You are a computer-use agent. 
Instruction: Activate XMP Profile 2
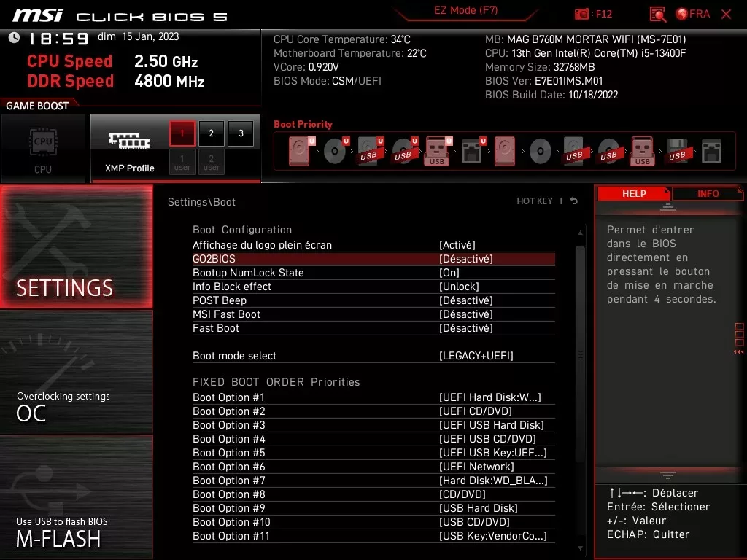pos(211,133)
